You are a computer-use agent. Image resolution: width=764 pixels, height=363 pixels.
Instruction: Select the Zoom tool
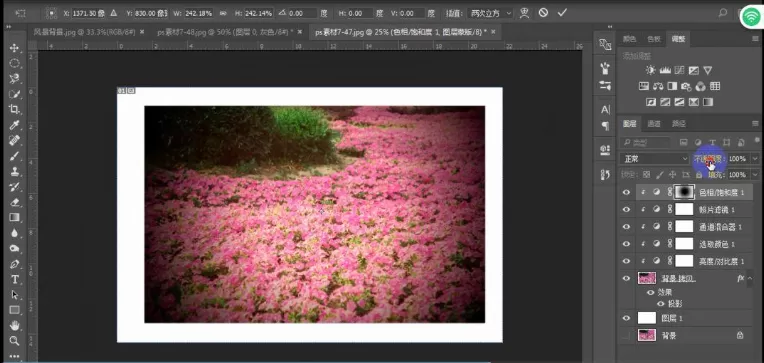(14, 341)
